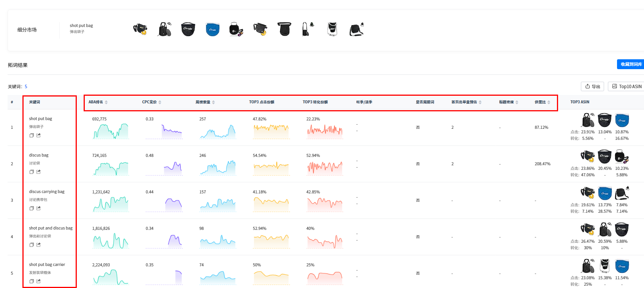Copy the 'shot put bag' keyword icon
This screenshot has height=288, width=644.
(x=32, y=135)
